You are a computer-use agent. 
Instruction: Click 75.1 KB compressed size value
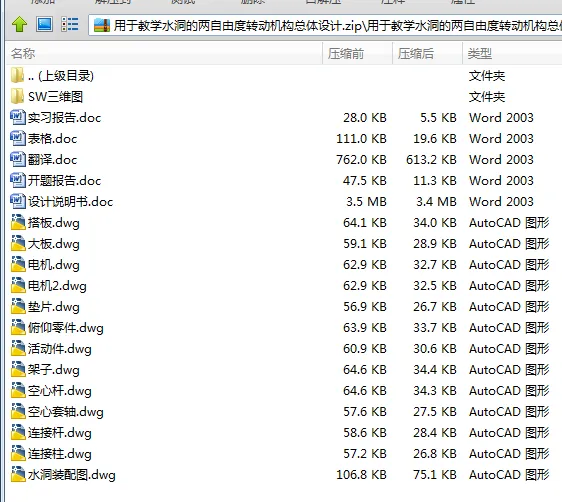[x=435, y=475]
